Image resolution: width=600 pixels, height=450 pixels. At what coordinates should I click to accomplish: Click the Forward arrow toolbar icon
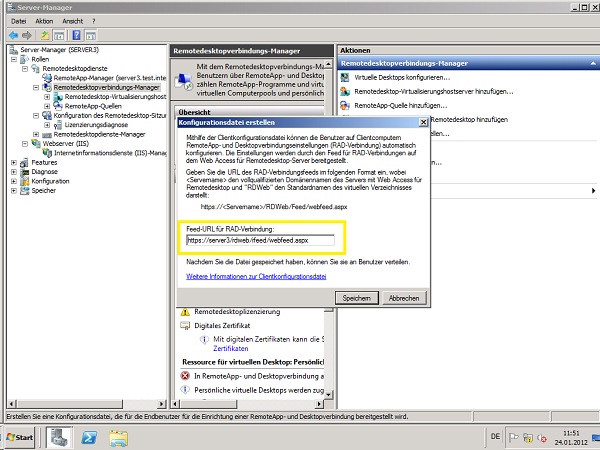pyautogui.click(x=27, y=36)
